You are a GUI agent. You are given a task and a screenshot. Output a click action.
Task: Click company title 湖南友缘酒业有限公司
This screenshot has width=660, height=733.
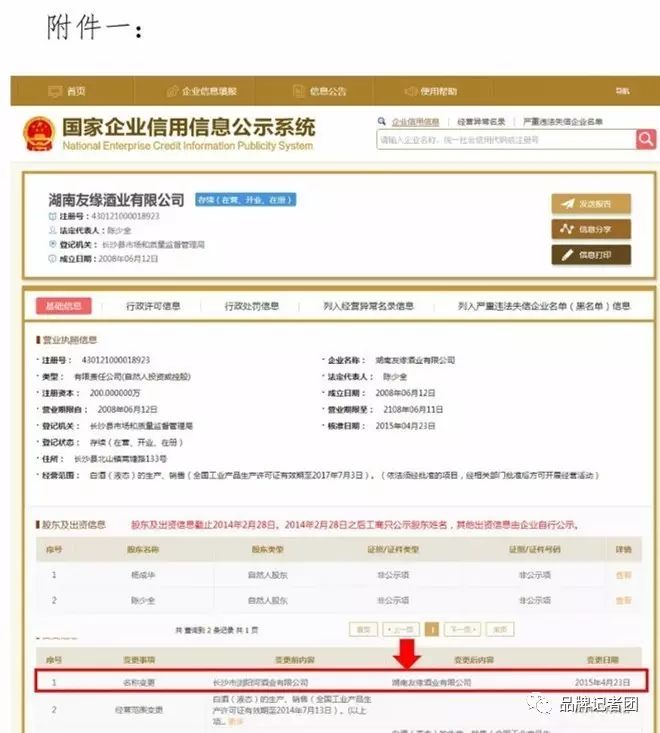click(x=116, y=200)
